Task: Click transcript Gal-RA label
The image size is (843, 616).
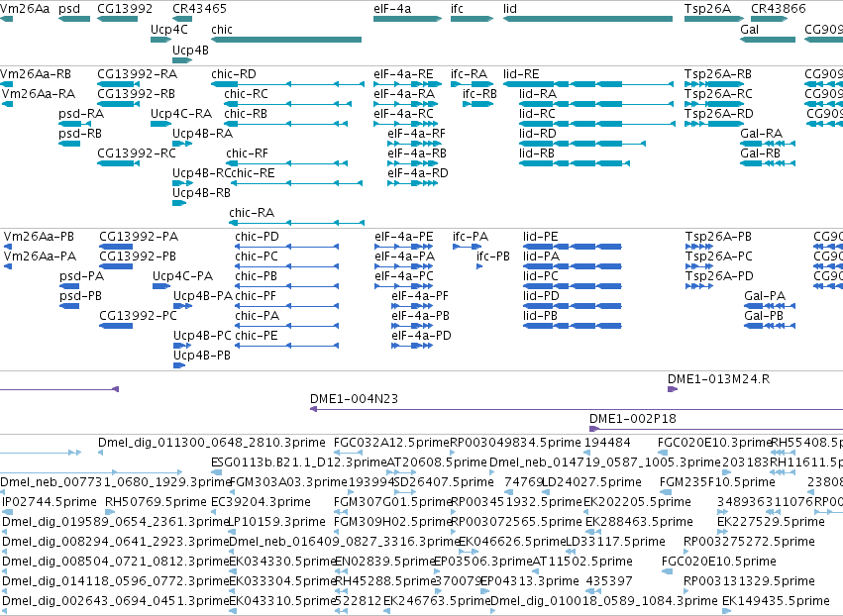Action: (762, 134)
